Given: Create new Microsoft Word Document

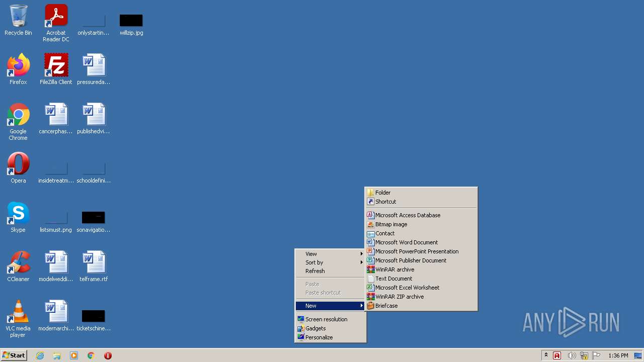Looking at the screenshot, I should pos(421,242).
